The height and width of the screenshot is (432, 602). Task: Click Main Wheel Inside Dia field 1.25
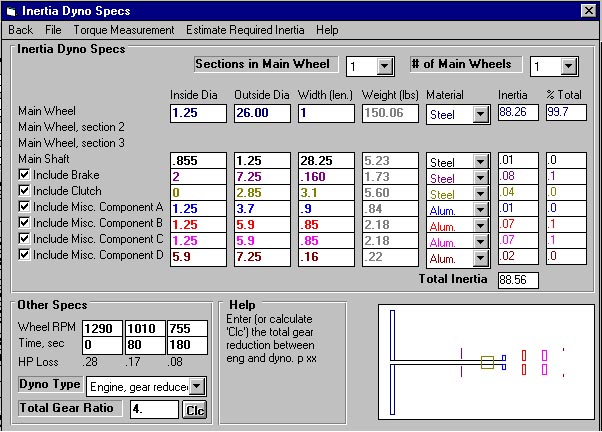(x=198, y=113)
